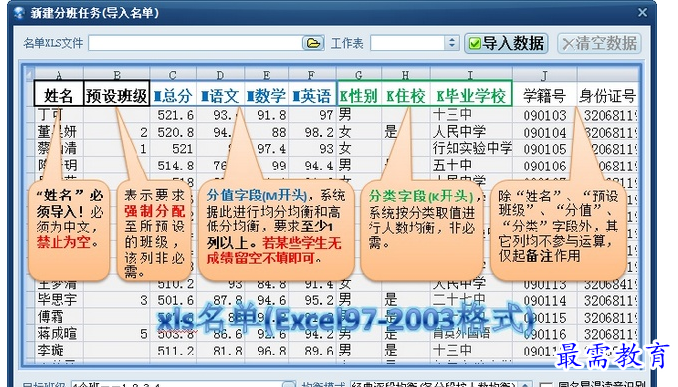Image resolution: width=678 pixels, height=387 pixels.
Task: Click the 090105 student number cell
Action: (544, 149)
